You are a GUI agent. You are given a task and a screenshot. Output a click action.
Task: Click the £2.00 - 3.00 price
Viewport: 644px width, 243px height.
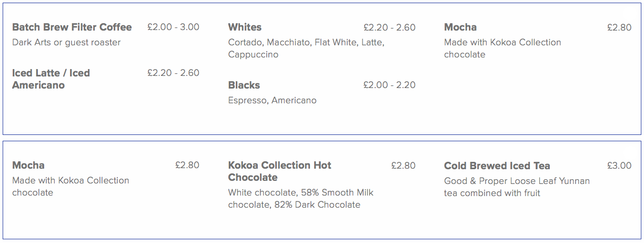(173, 27)
